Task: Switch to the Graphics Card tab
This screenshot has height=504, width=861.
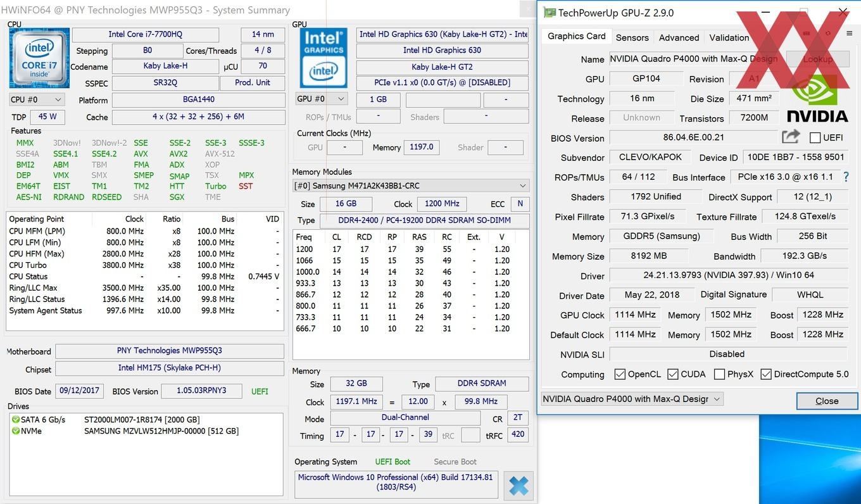Action: pos(577,36)
